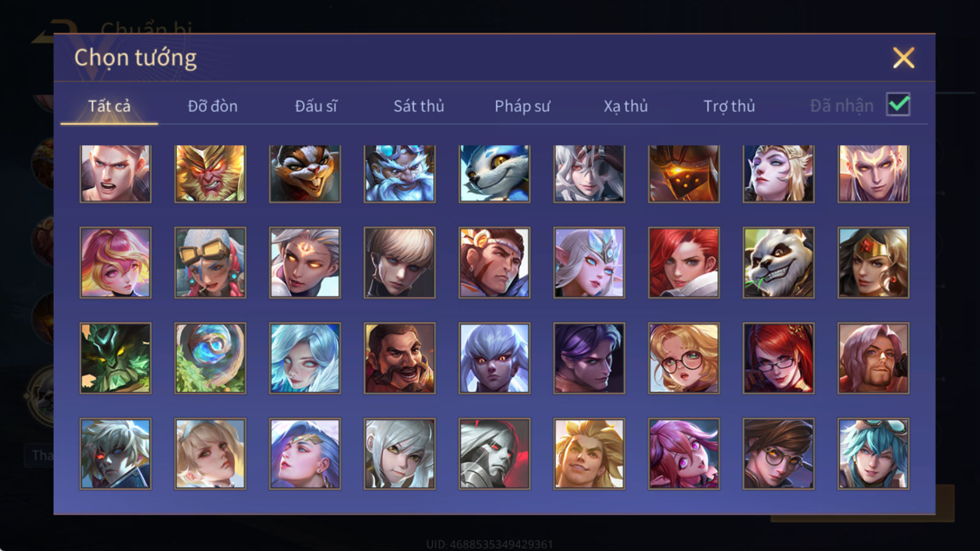Pick the blonde girl with round glasses
This screenshot has height=551, width=980.
684,358
